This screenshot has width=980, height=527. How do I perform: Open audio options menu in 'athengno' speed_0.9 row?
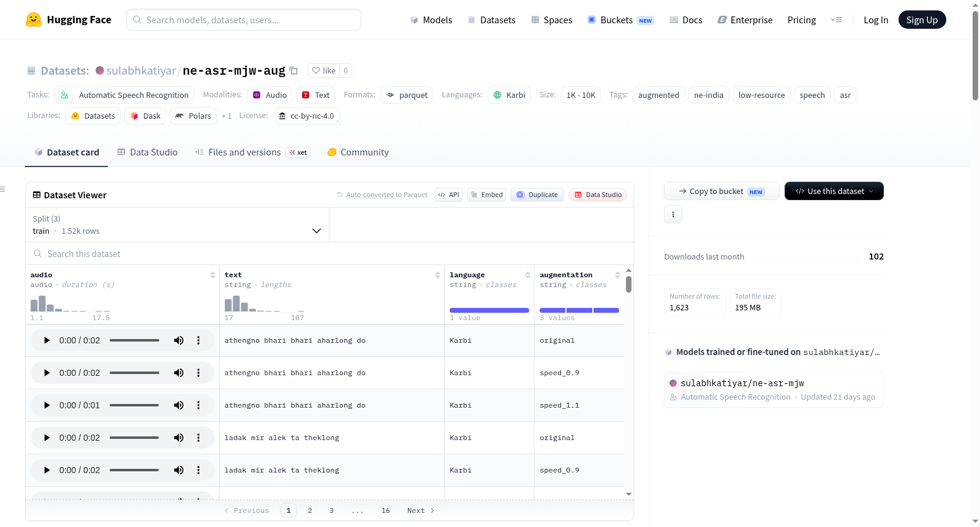coord(198,373)
